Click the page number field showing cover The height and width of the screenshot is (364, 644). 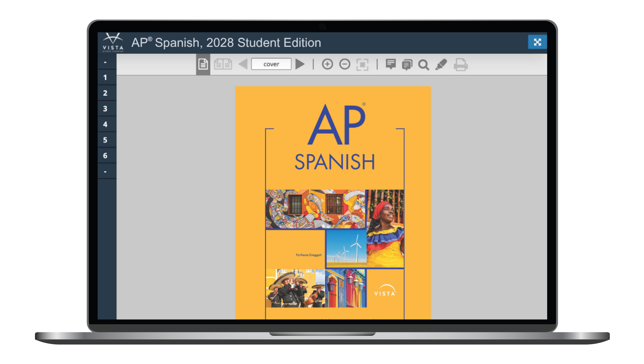pos(271,64)
